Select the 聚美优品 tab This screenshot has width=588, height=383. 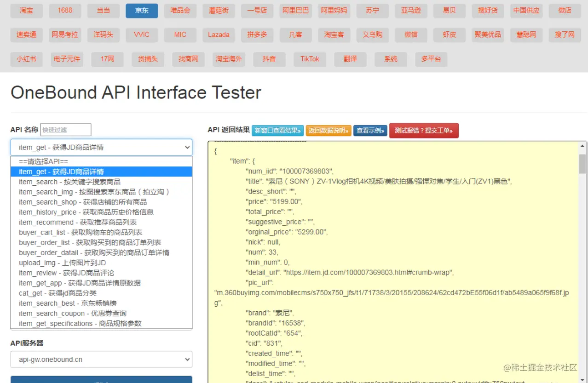tap(488, 35)
